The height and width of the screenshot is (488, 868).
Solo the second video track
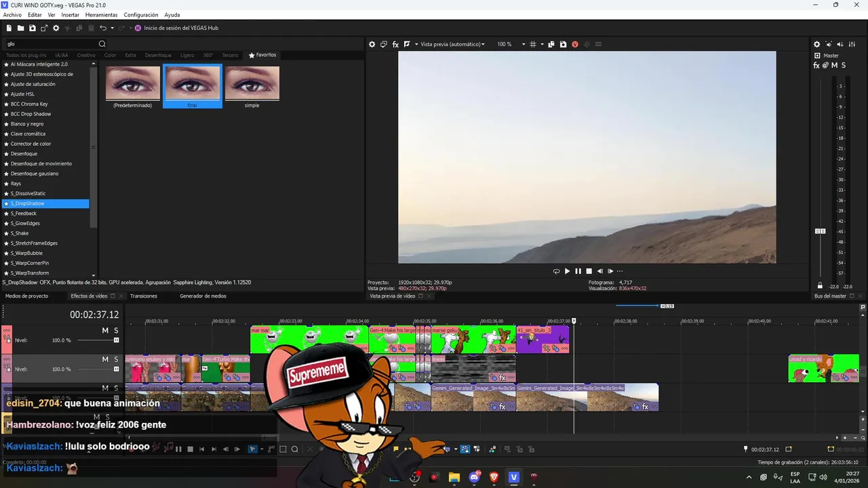click(116, 359)
